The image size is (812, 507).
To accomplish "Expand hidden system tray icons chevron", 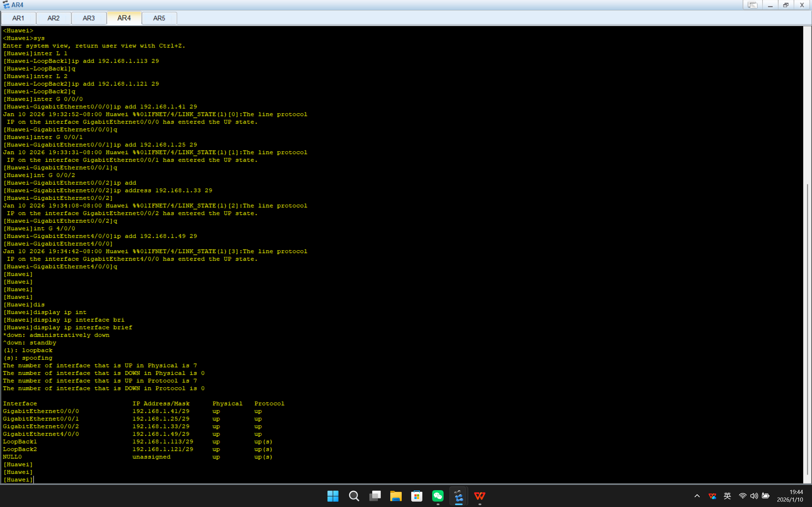I will click(x=697, y=496).
